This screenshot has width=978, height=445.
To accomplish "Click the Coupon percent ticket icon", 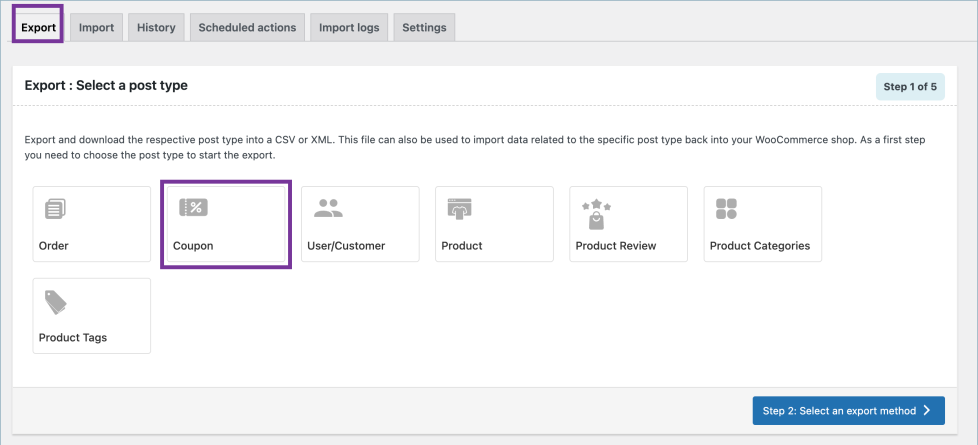I will 193,208.
